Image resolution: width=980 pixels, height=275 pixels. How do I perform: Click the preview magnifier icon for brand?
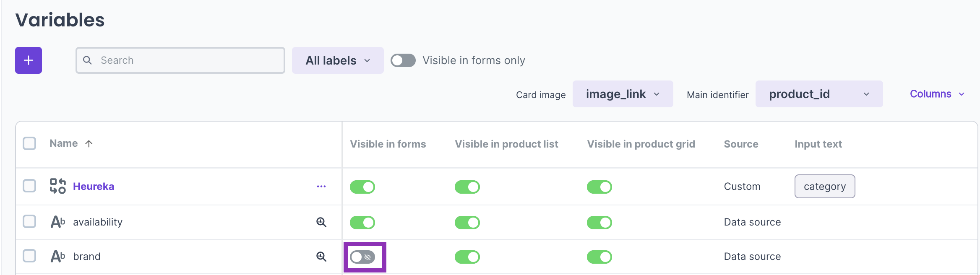(321, 257)
